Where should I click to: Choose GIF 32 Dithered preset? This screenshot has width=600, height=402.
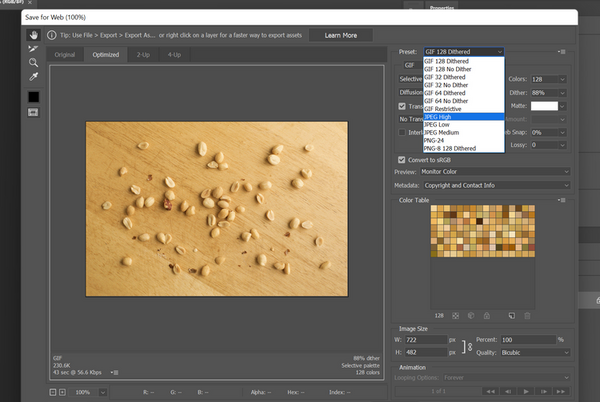[x=464, y=77]
